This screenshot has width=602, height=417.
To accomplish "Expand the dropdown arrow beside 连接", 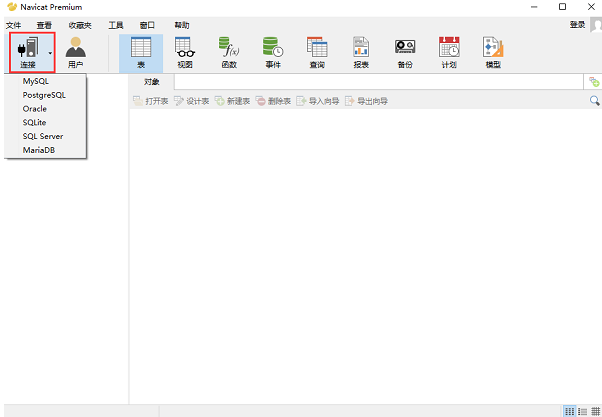I will pyautogui.click(x=50, y=52).
